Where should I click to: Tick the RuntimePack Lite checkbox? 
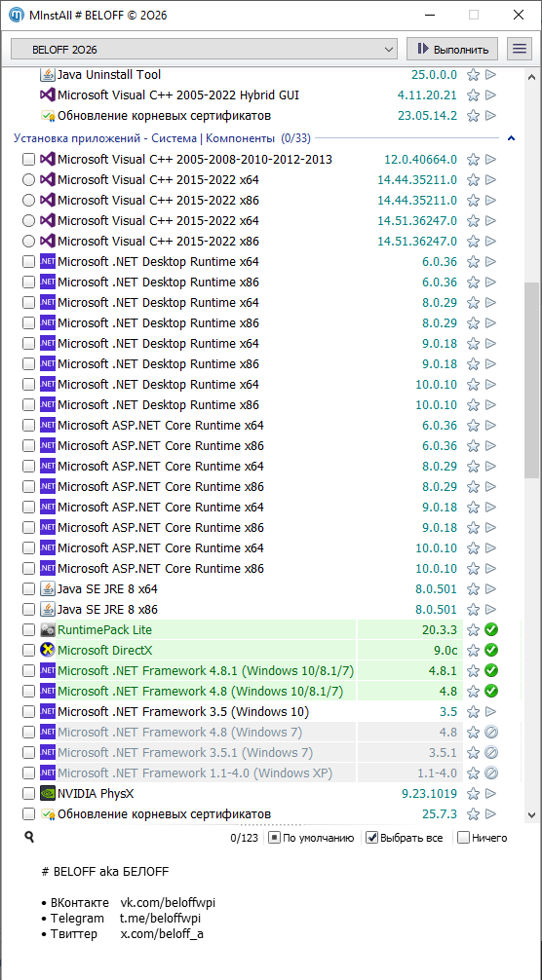point(28,630)
